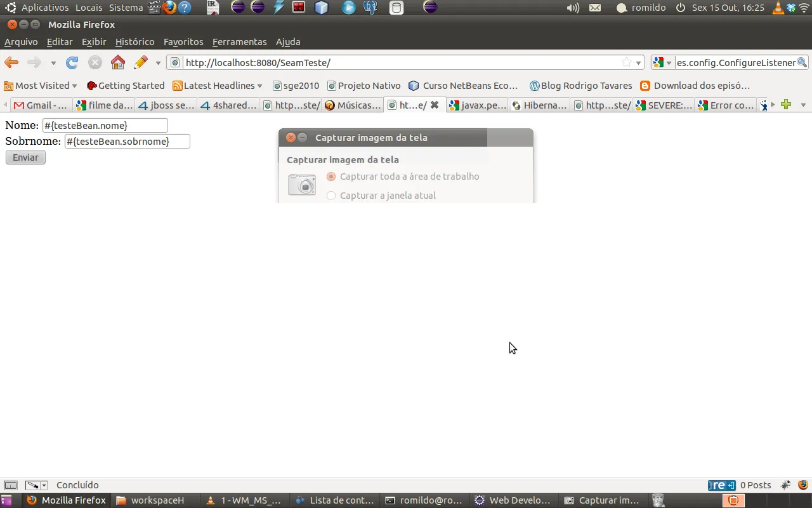
Task: Open the Ferramentas menu
Action: click(x=239, y=42)
